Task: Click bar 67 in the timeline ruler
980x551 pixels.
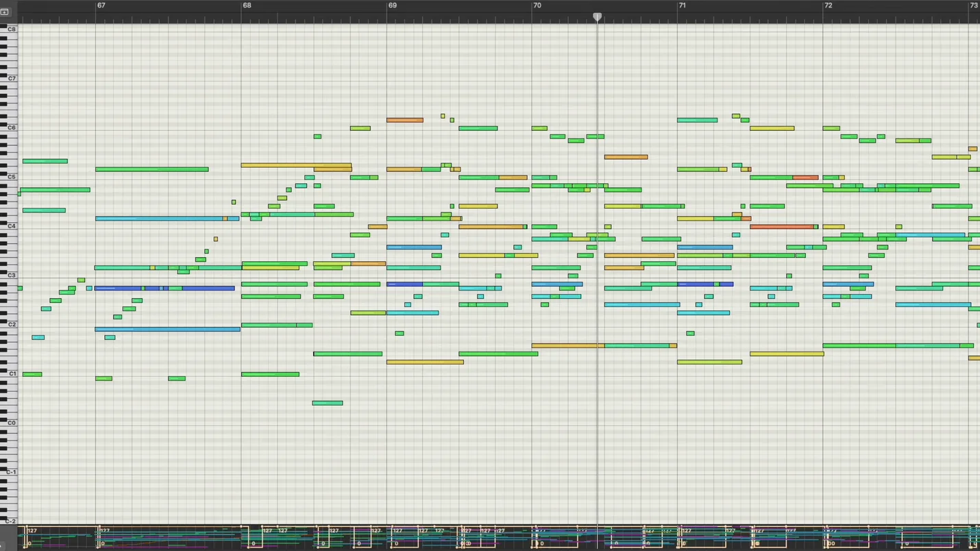Action: point(101,5)
